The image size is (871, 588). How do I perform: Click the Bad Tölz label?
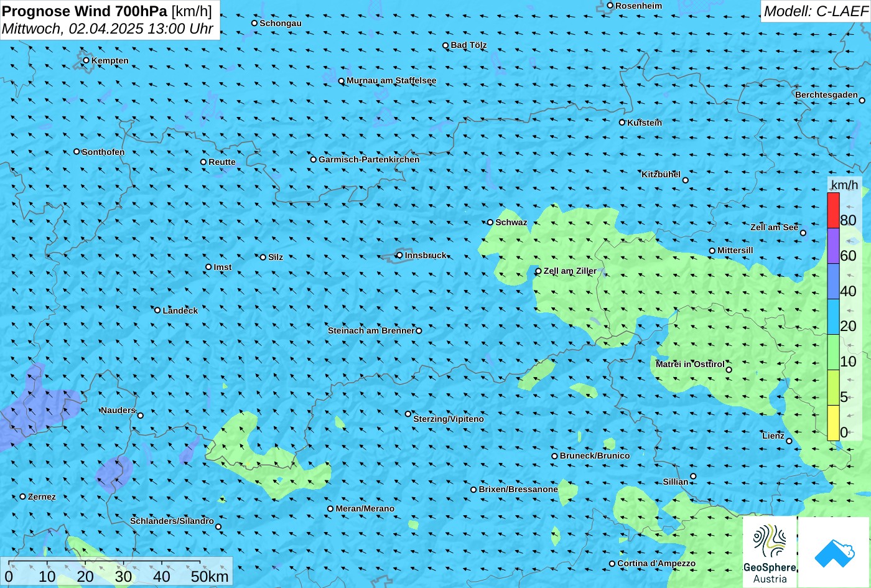(x=468, y=45)
